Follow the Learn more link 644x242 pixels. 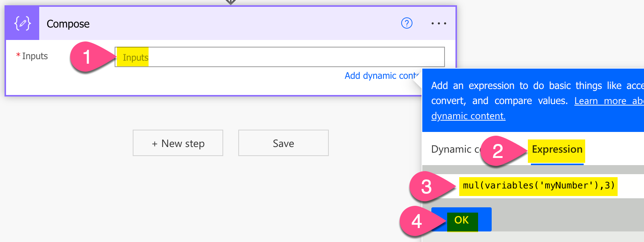coord(608,101)
